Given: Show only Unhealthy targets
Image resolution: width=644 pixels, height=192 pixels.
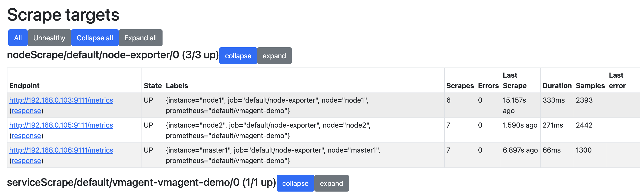Looking at the screenshot, I should tap(49, 38).
